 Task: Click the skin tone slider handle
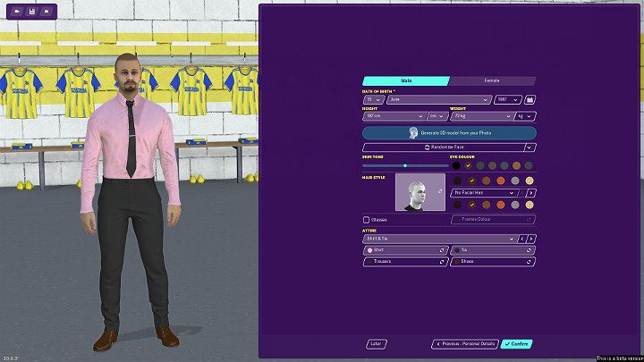point(405,166)
